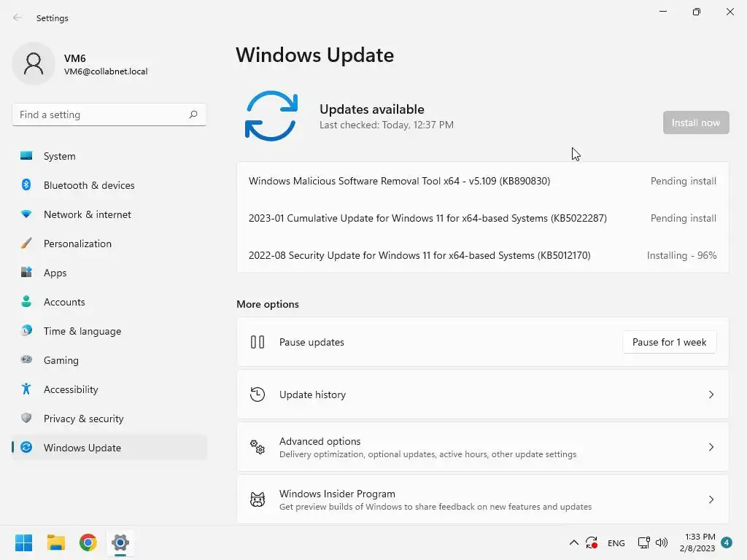The width and height of the screenshot is (747, 560).
Task: Open the ENG language indicator
Action: [616, 542]
